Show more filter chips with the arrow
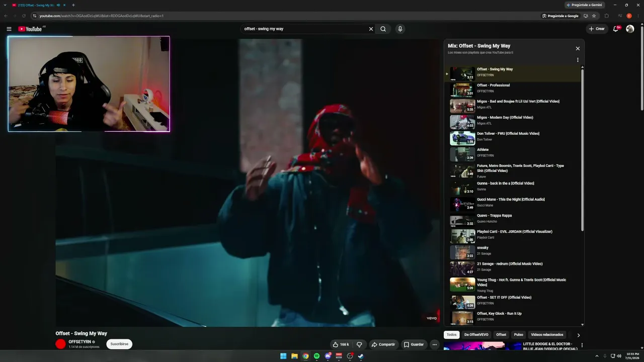 [x=578, y=335]
